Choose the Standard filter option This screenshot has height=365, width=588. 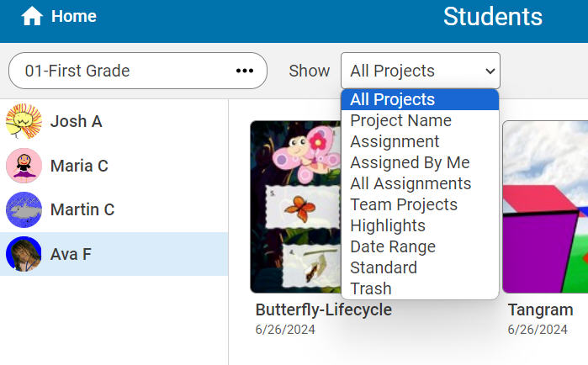(420, 267)
